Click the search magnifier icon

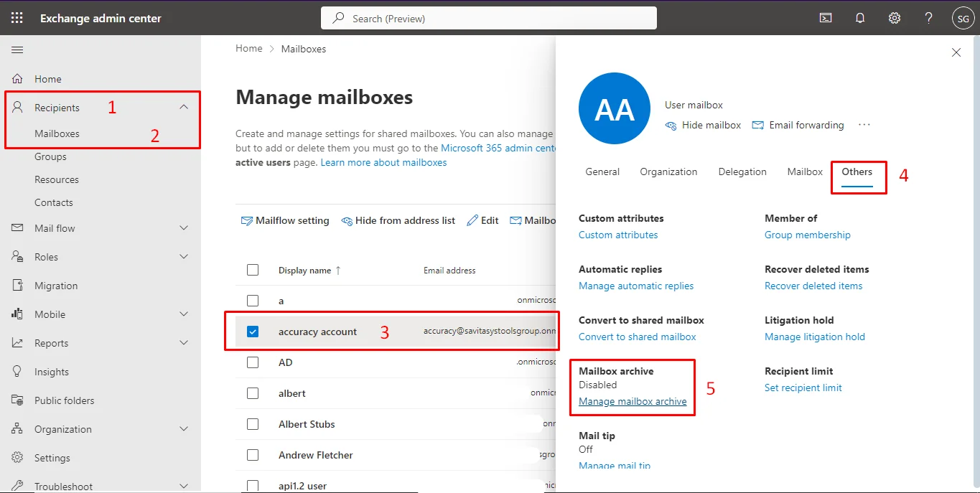click(x=338, y=18)
